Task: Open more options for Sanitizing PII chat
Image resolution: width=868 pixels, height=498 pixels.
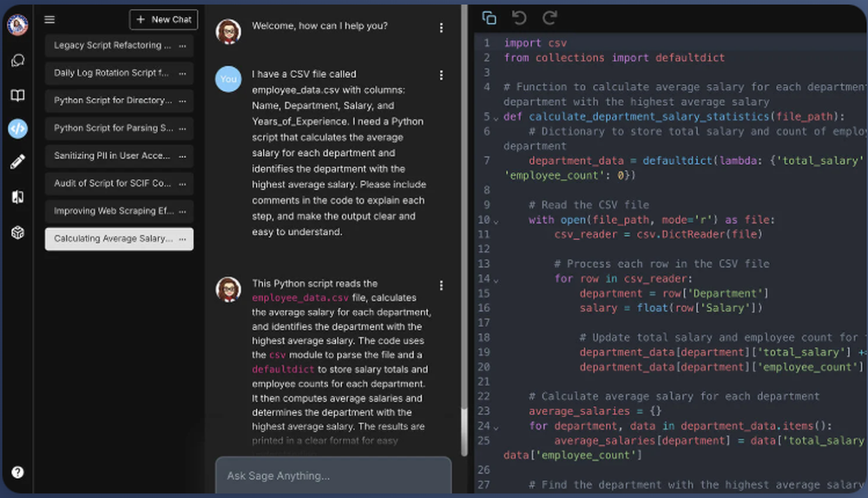Action: tap(182, 156)
